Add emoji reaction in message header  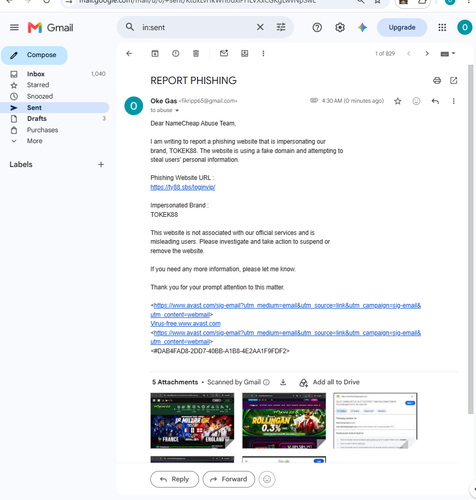point(416,101)
